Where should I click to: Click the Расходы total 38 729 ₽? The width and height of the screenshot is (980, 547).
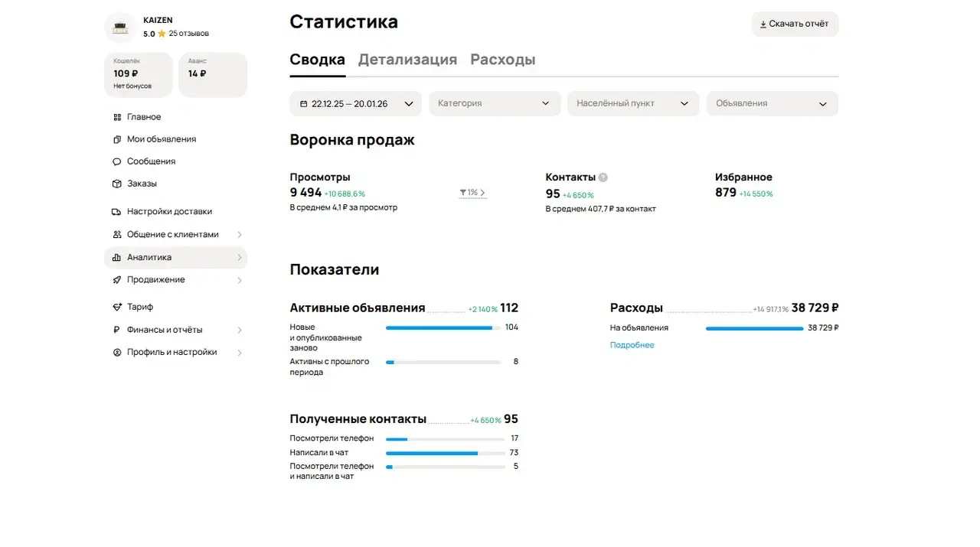tap(815, 308)
